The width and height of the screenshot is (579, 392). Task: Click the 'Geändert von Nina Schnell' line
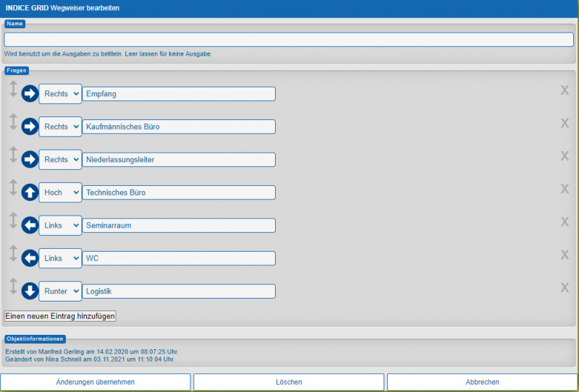tap(90, 359)
